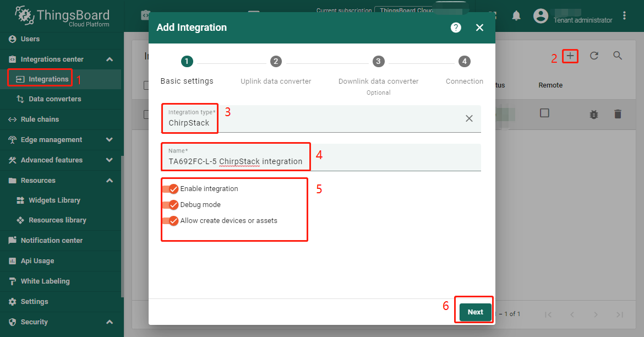Click the Next button
Viewport: 644px width, 337px height.
point(475,312)
